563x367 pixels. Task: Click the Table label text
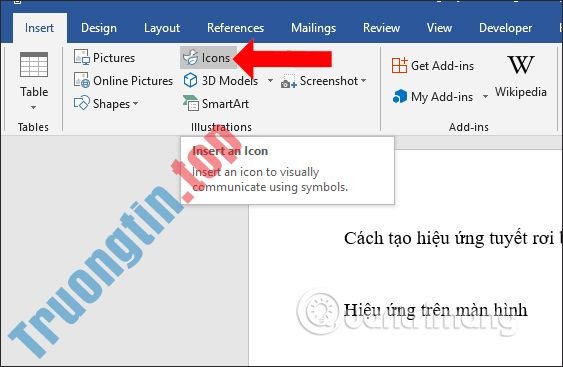[x=34, y=92]
